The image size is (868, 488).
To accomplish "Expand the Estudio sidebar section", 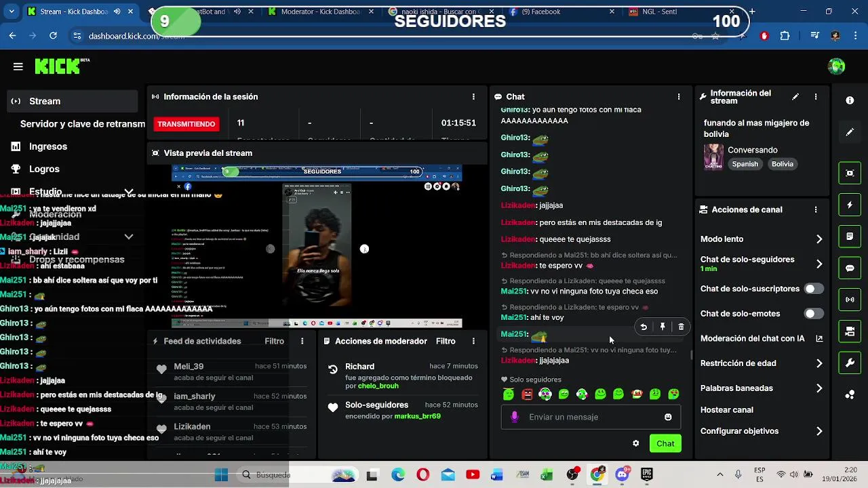I will (129, 192).
